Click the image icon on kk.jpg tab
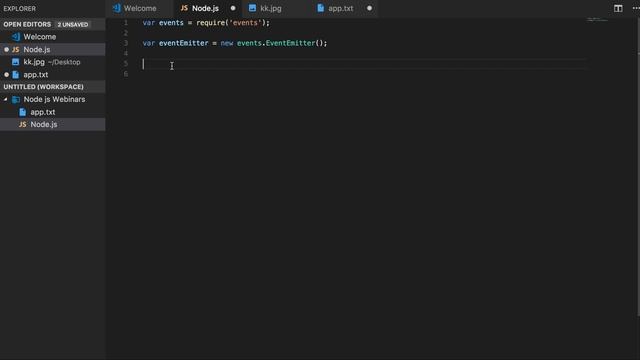640x360 pixels. click(252, 8)
